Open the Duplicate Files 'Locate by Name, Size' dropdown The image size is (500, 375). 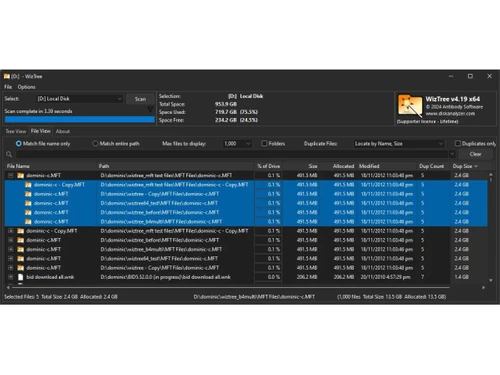pos(399,144)
